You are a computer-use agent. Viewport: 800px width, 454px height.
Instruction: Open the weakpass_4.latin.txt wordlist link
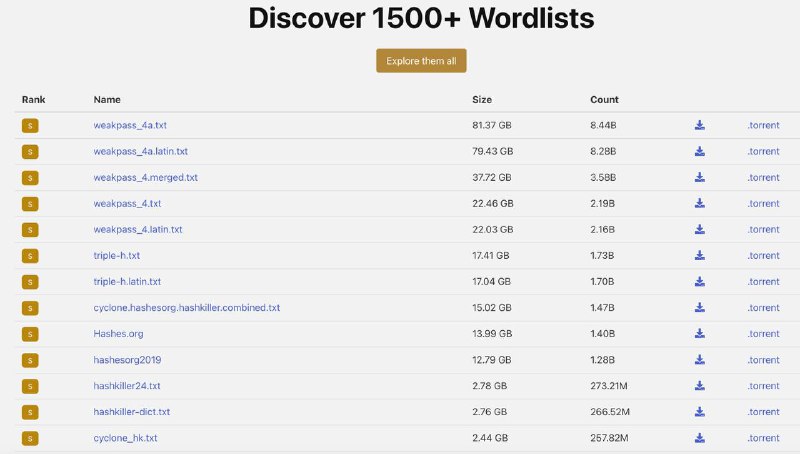(138, 229)
